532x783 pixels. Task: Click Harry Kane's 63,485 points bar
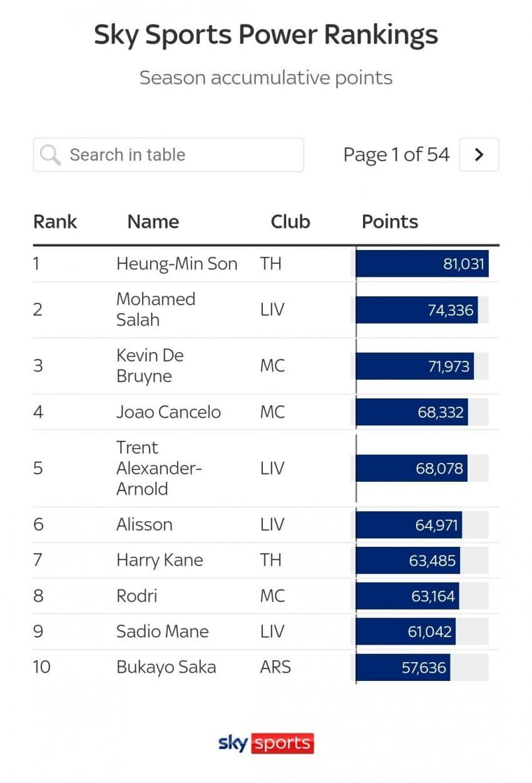coord(407,560)
